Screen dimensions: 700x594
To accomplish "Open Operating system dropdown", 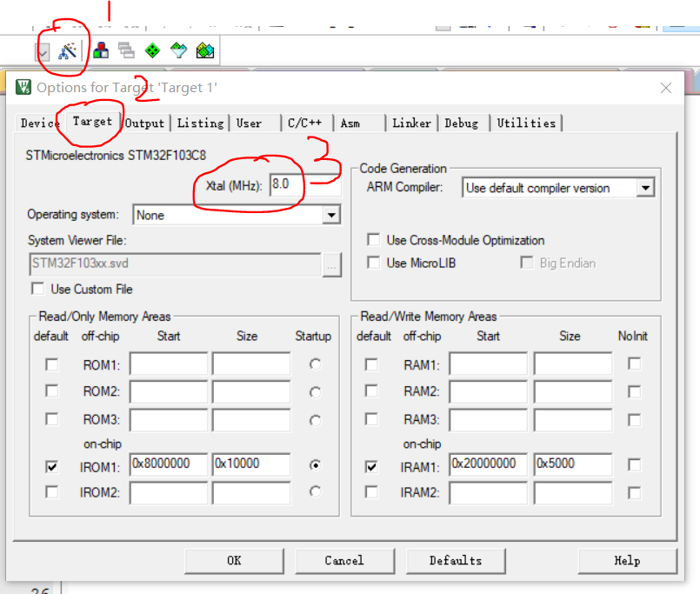I will pyautogui.click(x=330, y=216).
